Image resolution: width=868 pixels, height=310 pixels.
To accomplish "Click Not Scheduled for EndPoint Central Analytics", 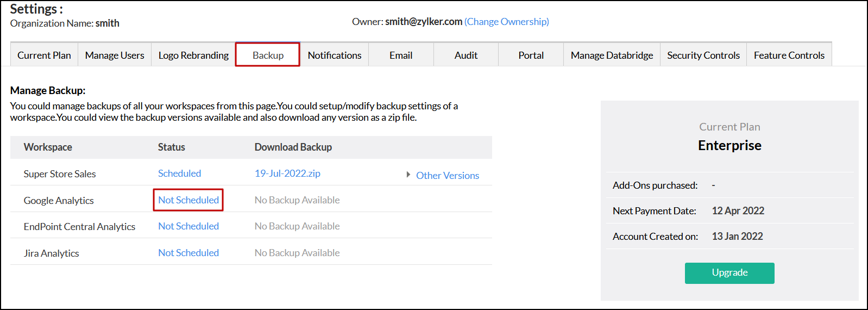I will click(188, 226).
